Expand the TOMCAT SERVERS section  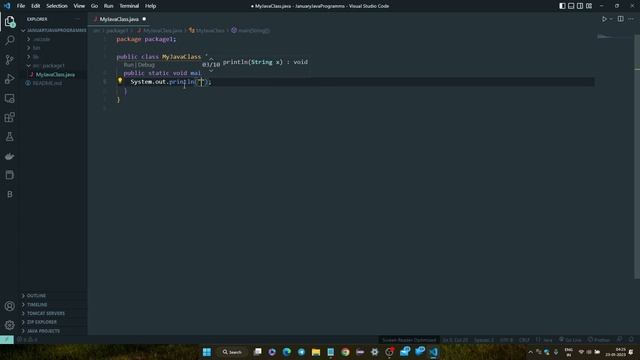point(53,313)
